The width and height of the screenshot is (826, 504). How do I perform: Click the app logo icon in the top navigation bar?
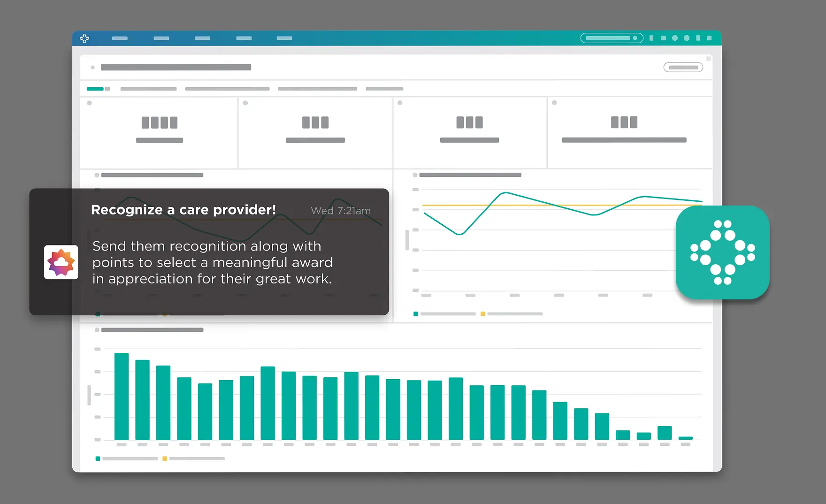(x=84, y=38)
